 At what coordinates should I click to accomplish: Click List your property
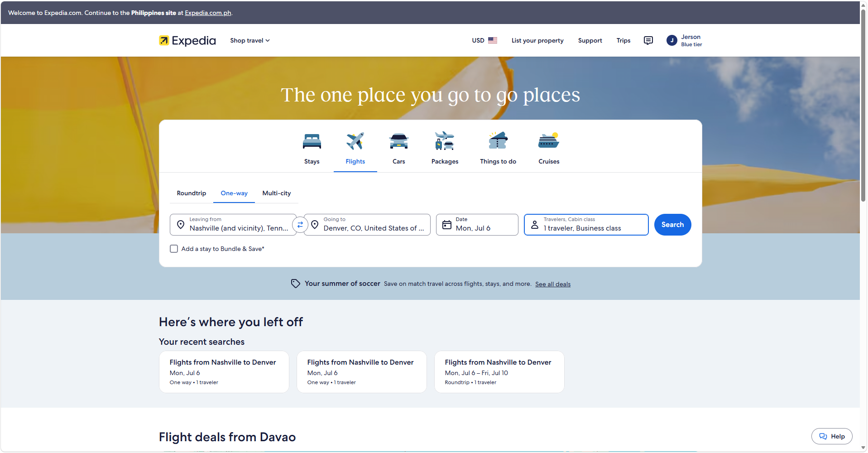[537, 40]
